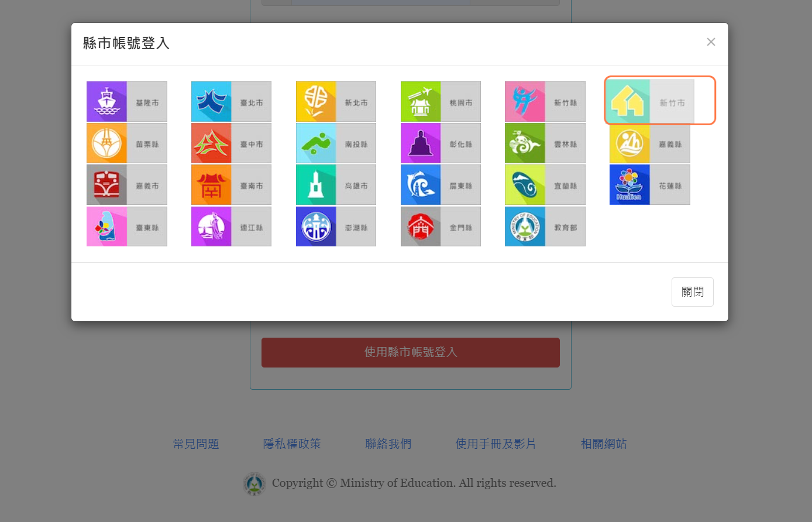Select the 苗栗縣 login tile
Viewport: 812px width, 522px height.
(127, 143)
